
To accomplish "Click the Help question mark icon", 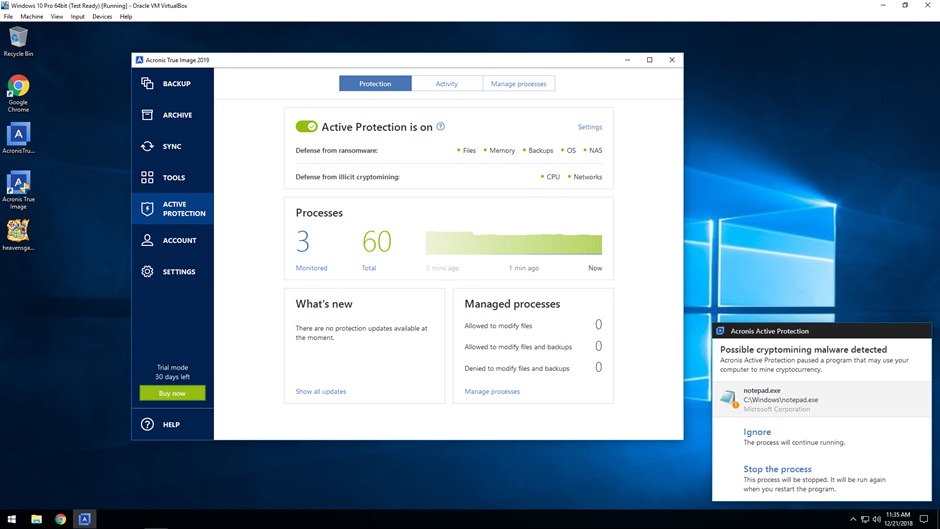I will click(x=147, y=424).
